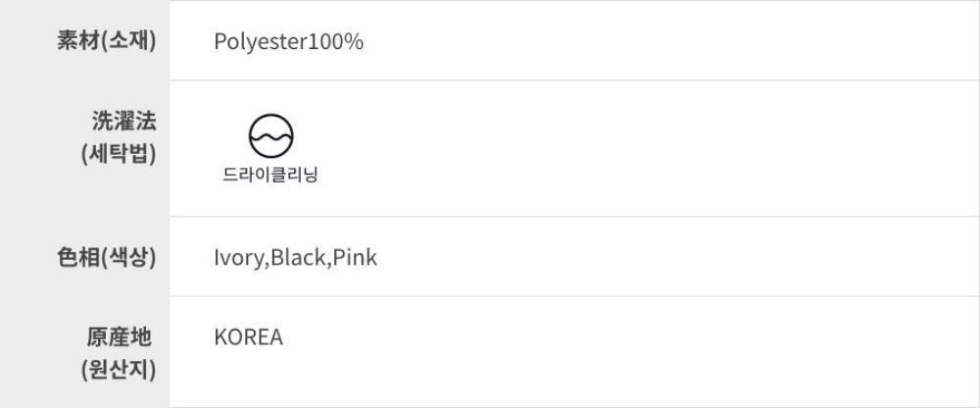The height and width of the screenshot is (408, 980).
Task: Select the Black color name
Action: point(299,258)
